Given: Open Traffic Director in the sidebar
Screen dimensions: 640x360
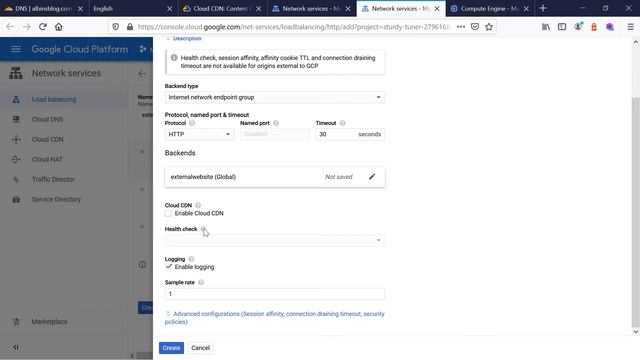Looking at the screenshot, I should [53, 180].
